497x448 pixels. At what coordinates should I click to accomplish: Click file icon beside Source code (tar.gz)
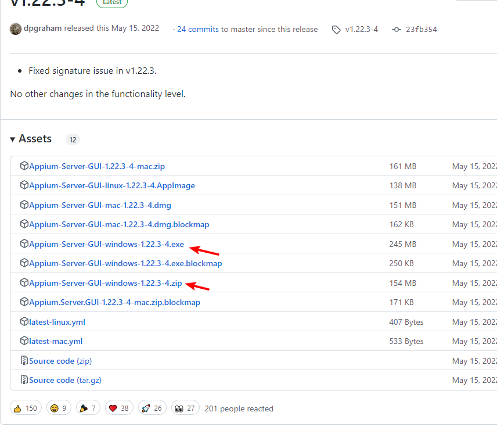point(24,379)
